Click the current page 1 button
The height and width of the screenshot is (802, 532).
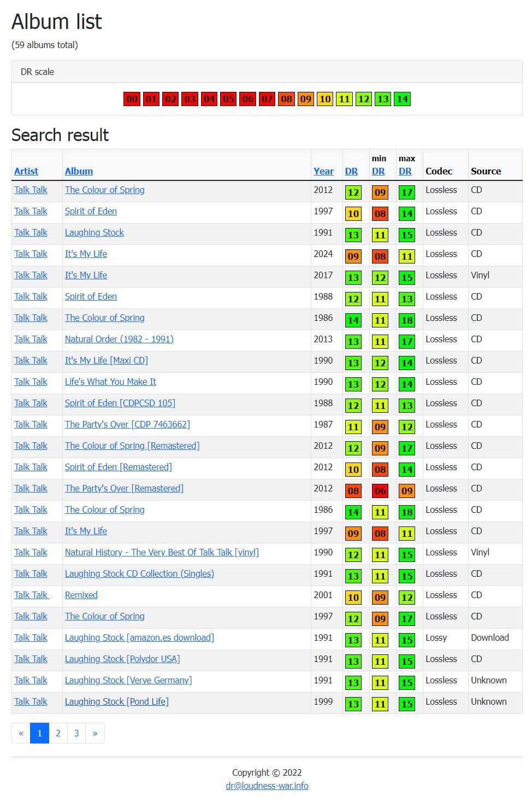click(x=39, y=733)
